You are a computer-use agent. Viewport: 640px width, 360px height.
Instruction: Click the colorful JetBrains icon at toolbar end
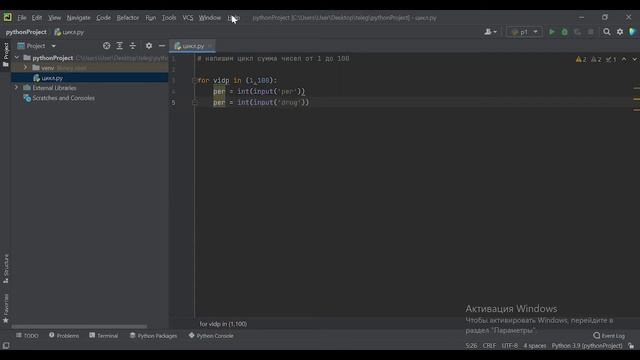click(x=633, y=32)
